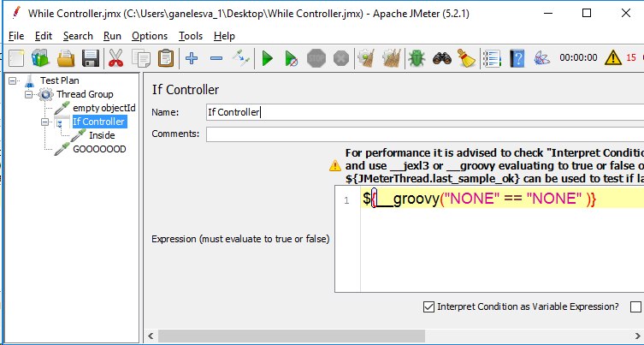Click the remote engines feather icon
Viewport: 644px width, 345px height.
542,58
